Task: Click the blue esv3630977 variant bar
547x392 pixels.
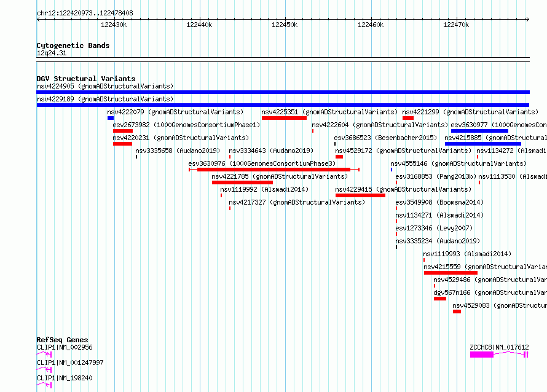Action: (479, 131)
